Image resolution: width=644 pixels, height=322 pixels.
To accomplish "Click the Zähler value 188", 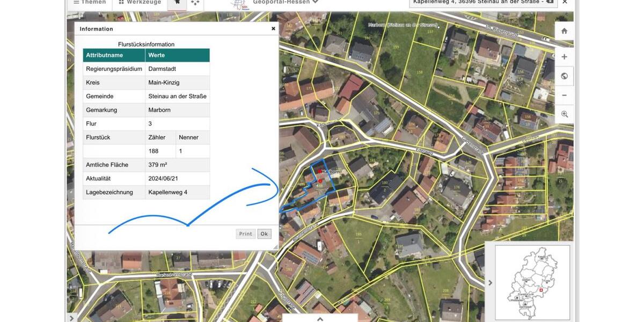I will [x=153, y=151].
